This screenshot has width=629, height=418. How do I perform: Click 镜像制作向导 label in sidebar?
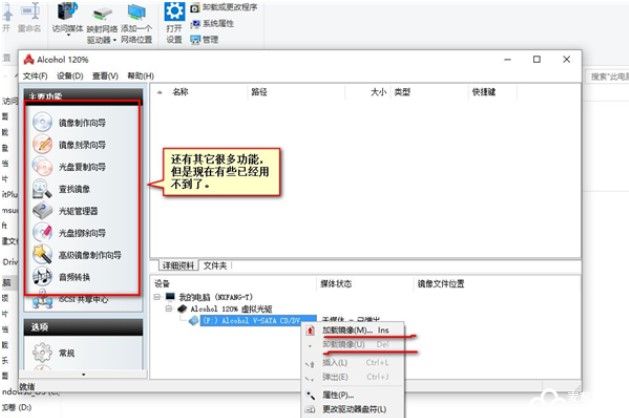(82, 123)
